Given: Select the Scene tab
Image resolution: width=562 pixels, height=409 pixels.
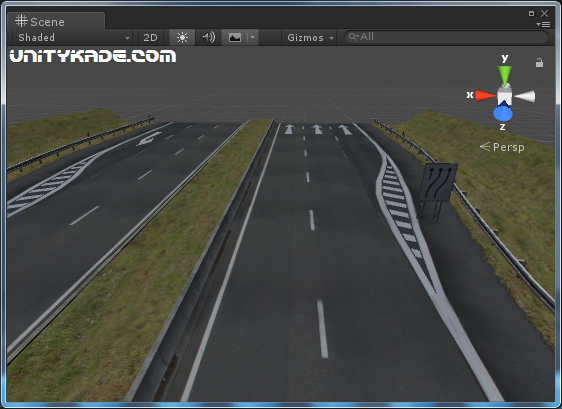Looking at the screenshot, I should point(56,21).
